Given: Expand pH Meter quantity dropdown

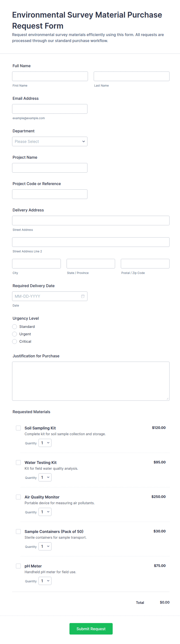Looking at the screenshot, I should [x=45, y=581].
